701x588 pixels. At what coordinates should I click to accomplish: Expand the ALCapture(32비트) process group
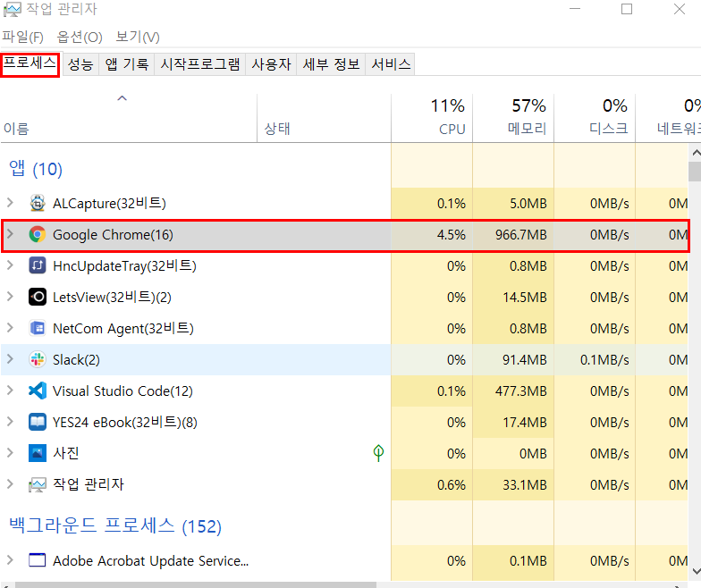(x=10, y=202)
